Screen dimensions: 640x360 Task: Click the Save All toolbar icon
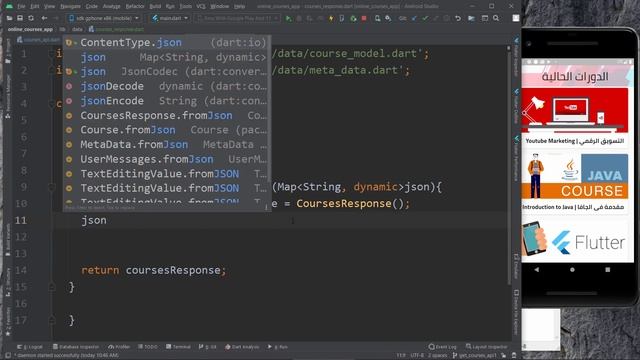20,18
